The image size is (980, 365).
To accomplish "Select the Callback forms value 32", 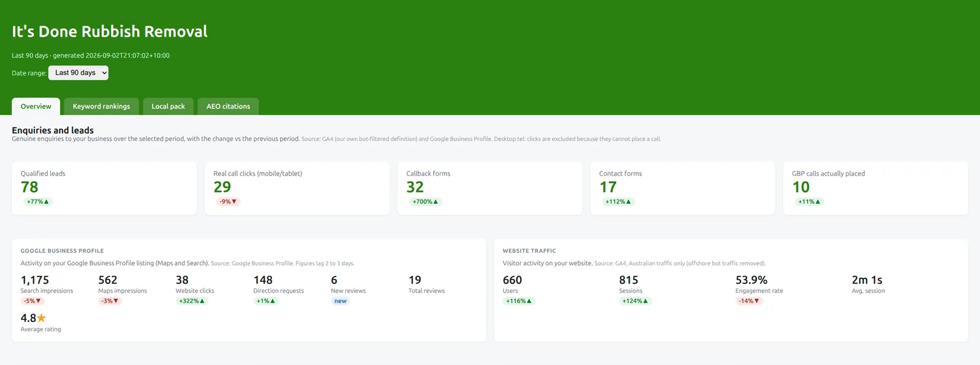I will click(x=415, y=187).
